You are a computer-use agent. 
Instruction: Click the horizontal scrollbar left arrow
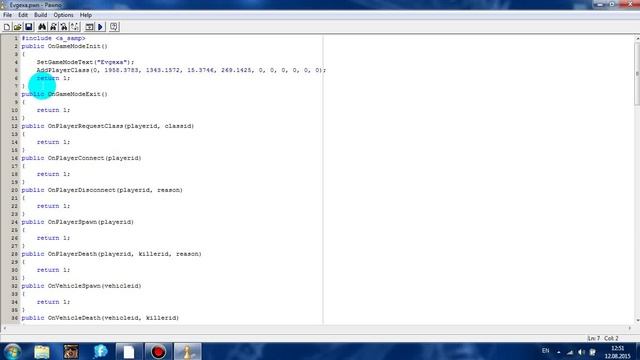[x=4, y=328]
